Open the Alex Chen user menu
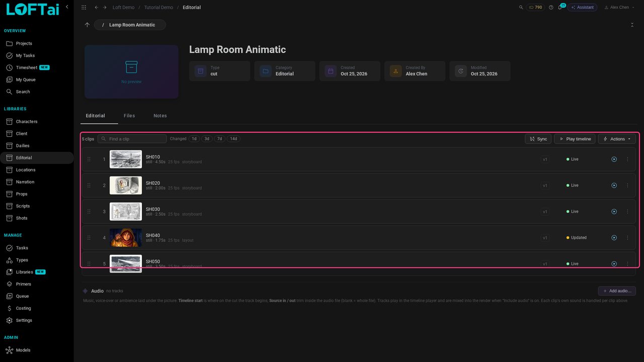 [x=619, y=8]
